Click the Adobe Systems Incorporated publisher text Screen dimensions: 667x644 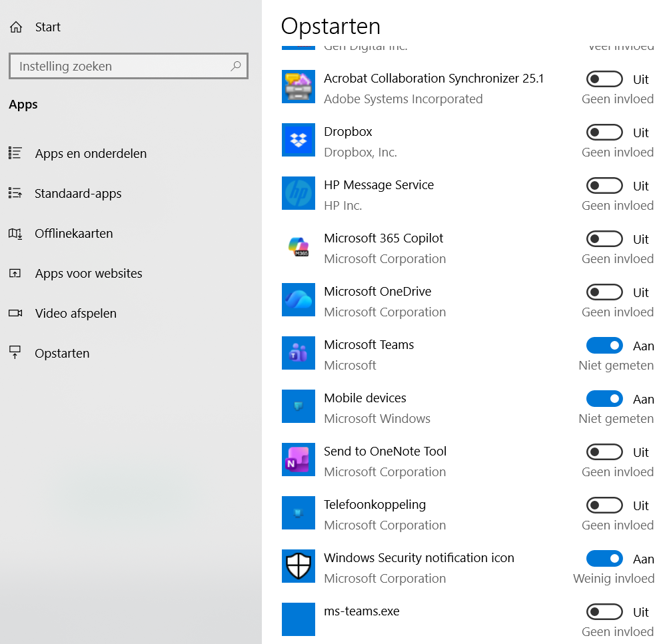tap(403, 99)
